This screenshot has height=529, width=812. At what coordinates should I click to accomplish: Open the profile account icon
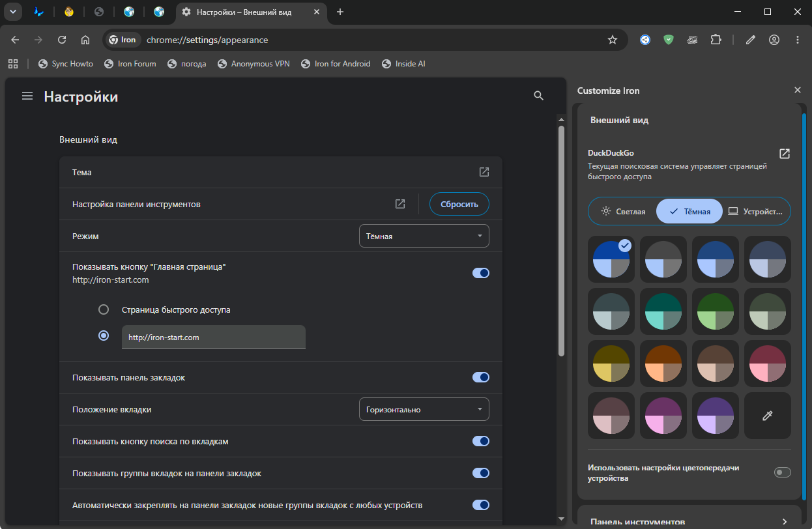774,40
